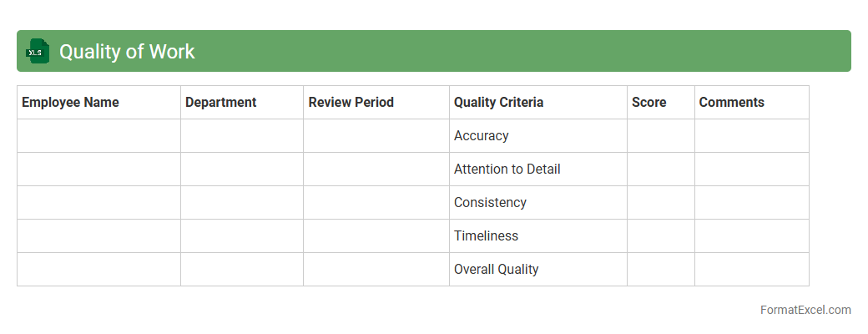This screenshot has height=334, width=868.
Task: Click the Score cell for Overall Quality
Action: click(x=660, y=270)
